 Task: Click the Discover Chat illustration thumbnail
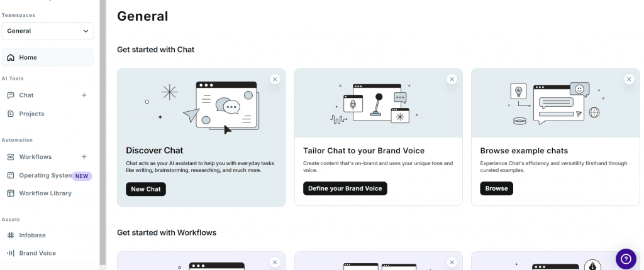(x=201, y=103)
